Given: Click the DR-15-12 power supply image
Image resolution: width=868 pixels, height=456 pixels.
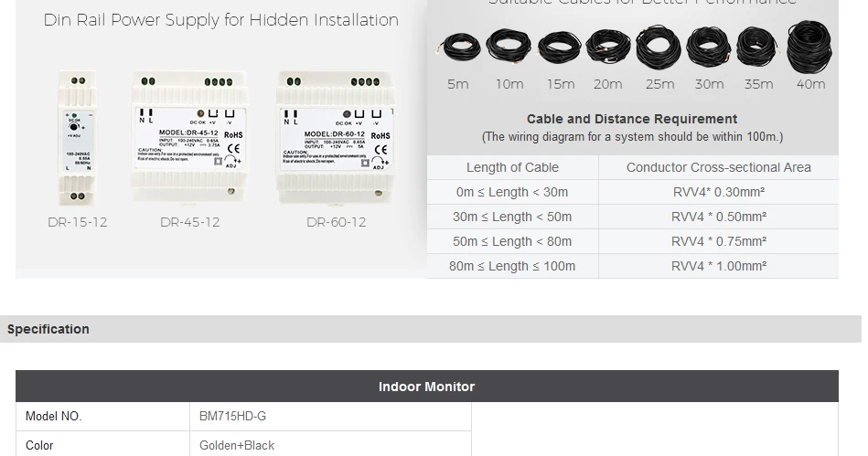Looking at the screenshot, I should [x=77, y=138].
